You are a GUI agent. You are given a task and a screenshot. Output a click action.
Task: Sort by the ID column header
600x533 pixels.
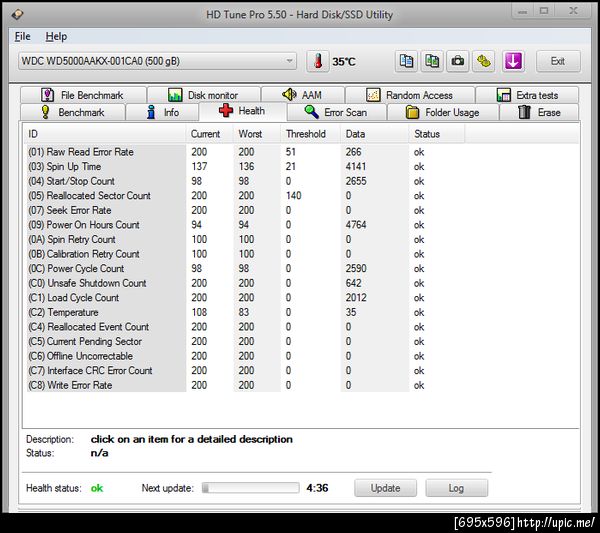pyautogui.click(x=105, y=134)
